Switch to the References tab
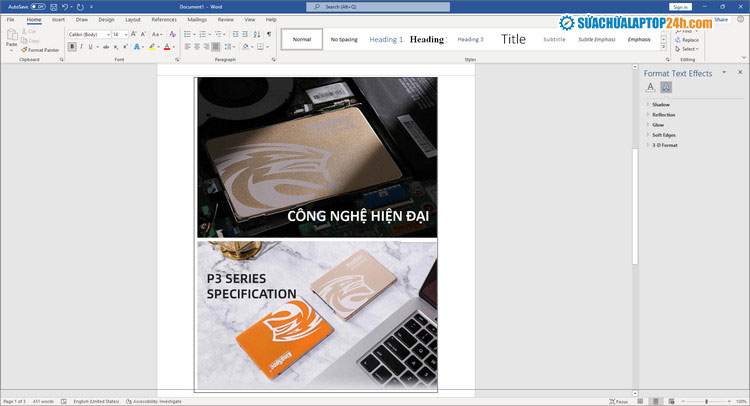The image size is (750, 406). coord(164,20)
